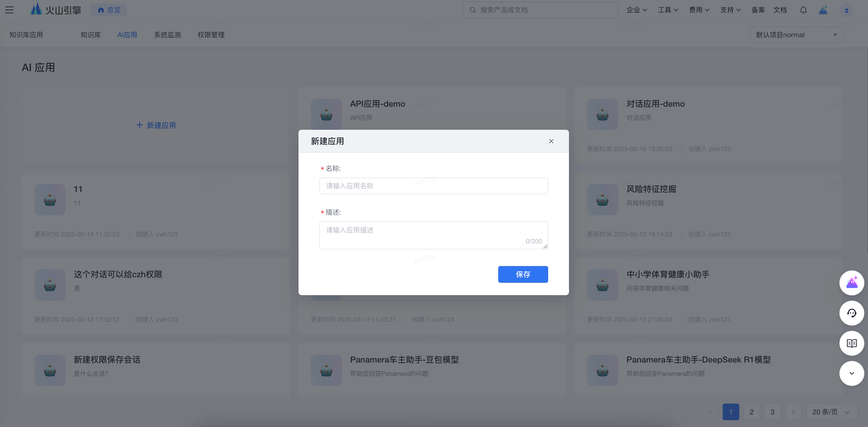Close the 新建应用 dialog
868x427 pixels.
(x=551, y=141)
